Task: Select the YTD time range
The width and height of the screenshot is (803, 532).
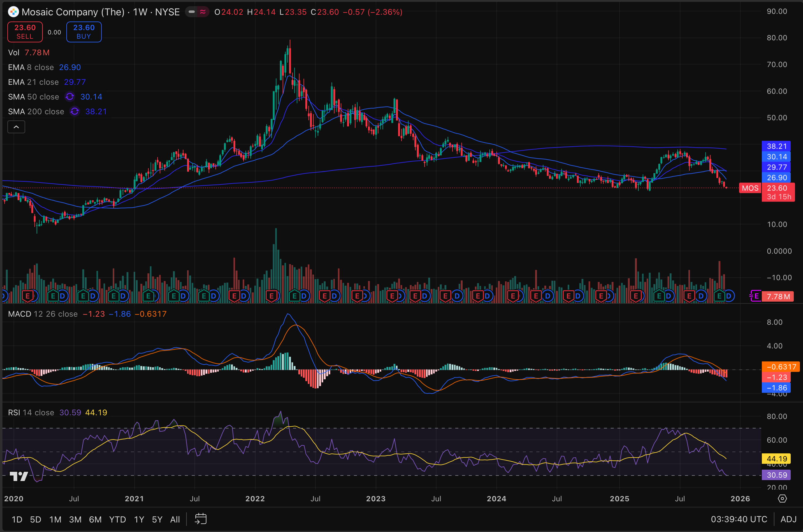Action: pyautogui.click(x=117, y=519)
